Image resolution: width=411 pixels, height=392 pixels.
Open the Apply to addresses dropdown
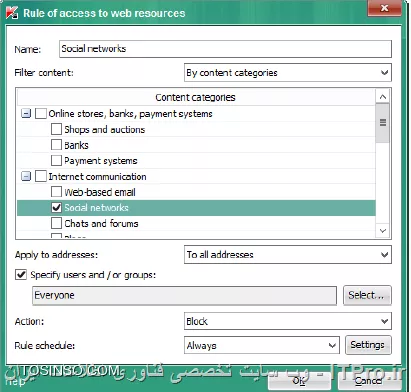(288, 255)
